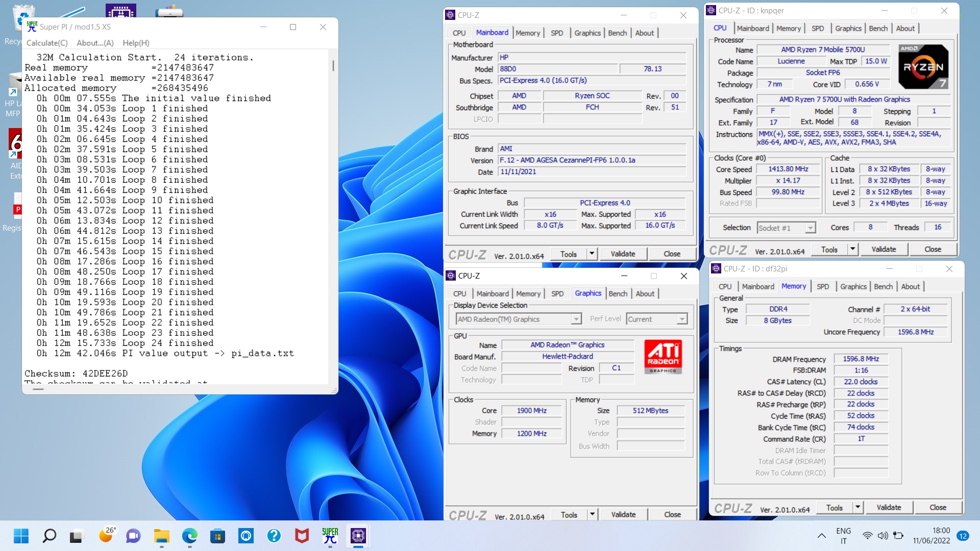Open battery status in the system tray
Viewport: 980px width, 551px height.
coord(898,536)
